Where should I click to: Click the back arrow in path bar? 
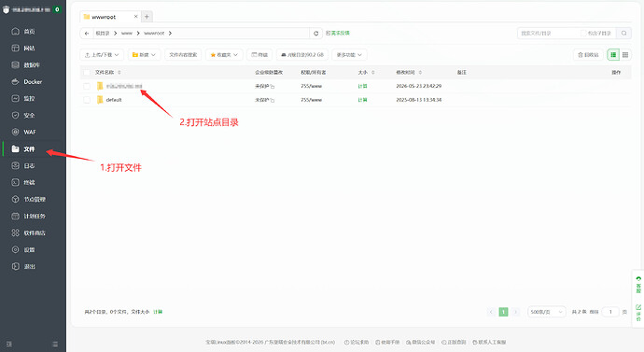(x=87, y=34)
